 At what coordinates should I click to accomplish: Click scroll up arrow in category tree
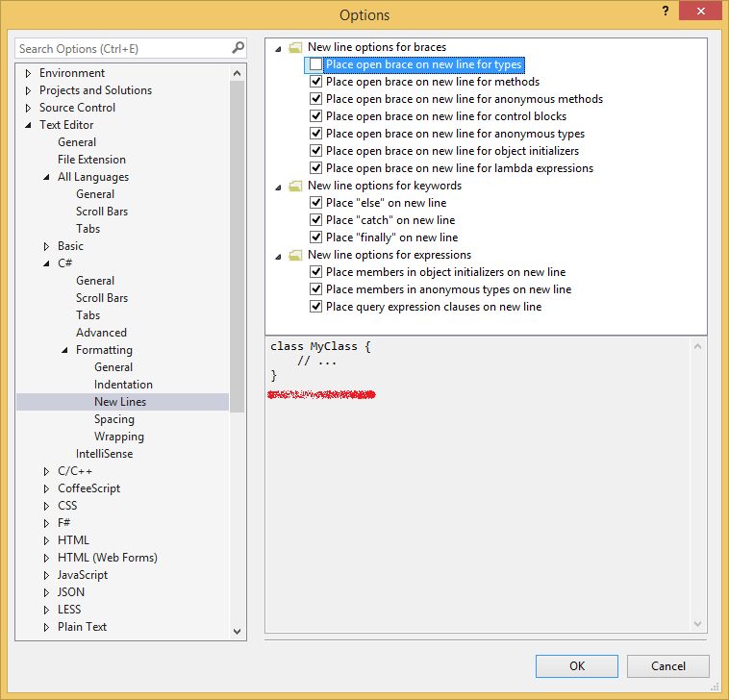click(238, 73)
